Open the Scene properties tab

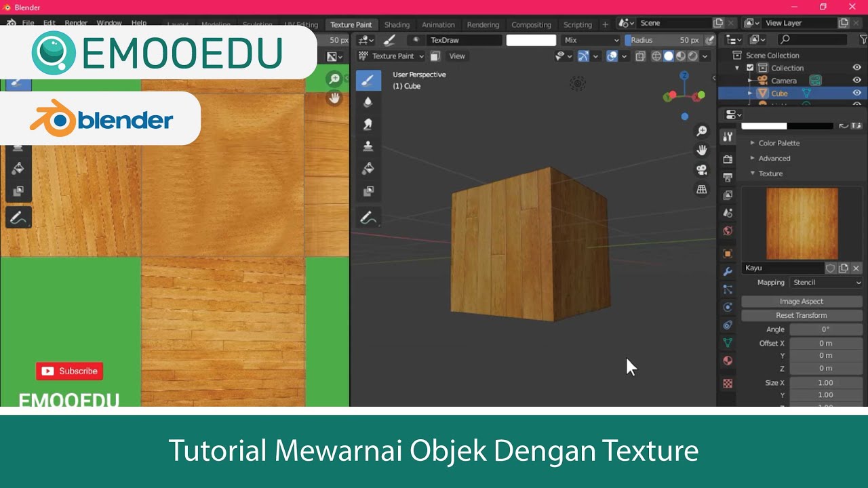point(728,213)
